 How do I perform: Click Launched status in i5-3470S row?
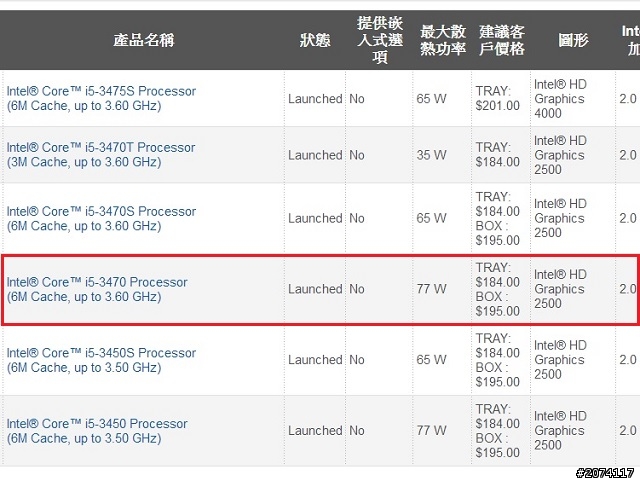tap(315, 218)
